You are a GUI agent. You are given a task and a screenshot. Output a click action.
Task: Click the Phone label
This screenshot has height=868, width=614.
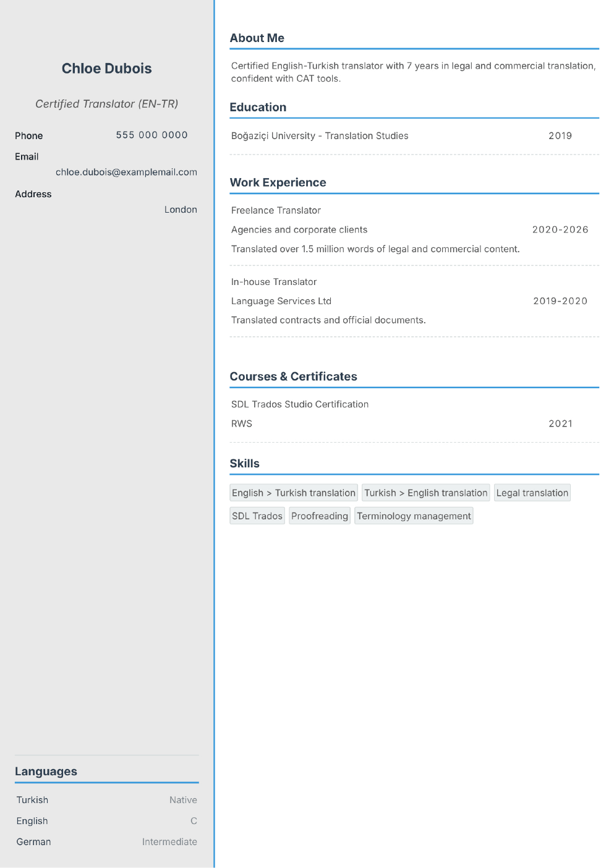(x=29, y=135)
